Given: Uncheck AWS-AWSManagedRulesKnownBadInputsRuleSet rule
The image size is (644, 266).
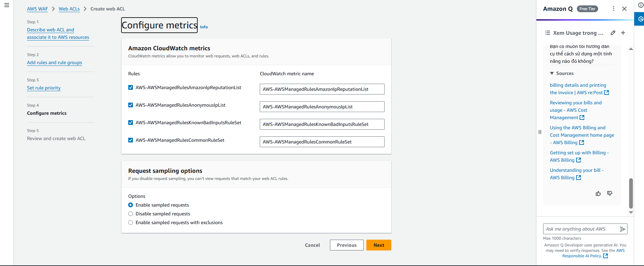Looking at the screenshot, I should 131,123.
